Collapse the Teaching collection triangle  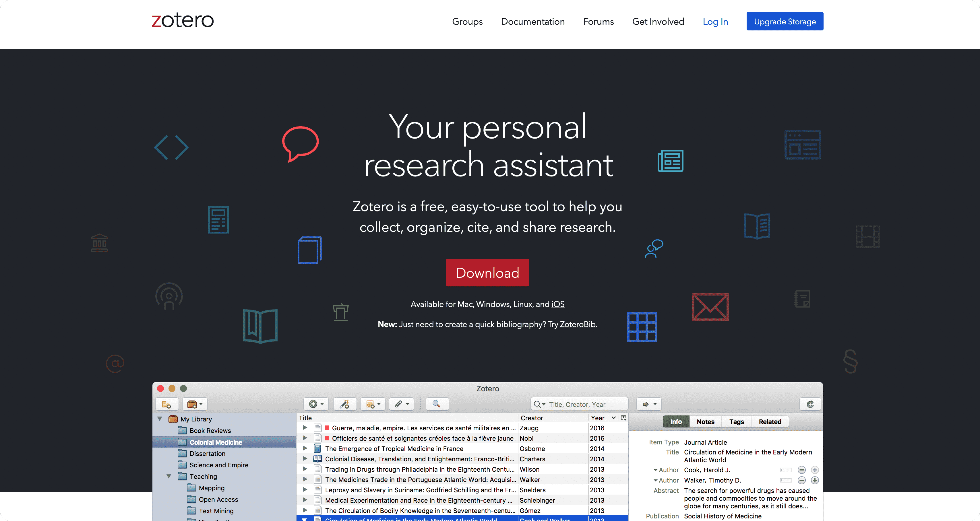[169, 476]
